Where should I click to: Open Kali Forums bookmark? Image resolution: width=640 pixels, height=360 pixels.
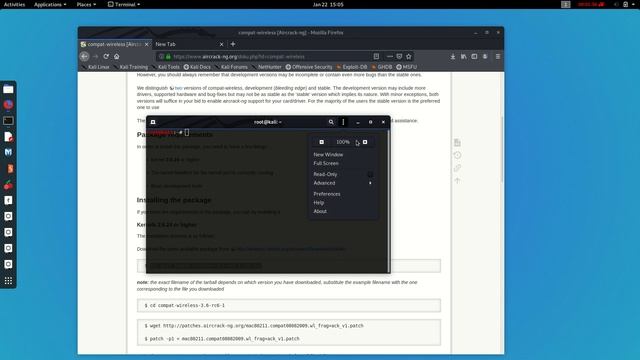coord(231,67)
